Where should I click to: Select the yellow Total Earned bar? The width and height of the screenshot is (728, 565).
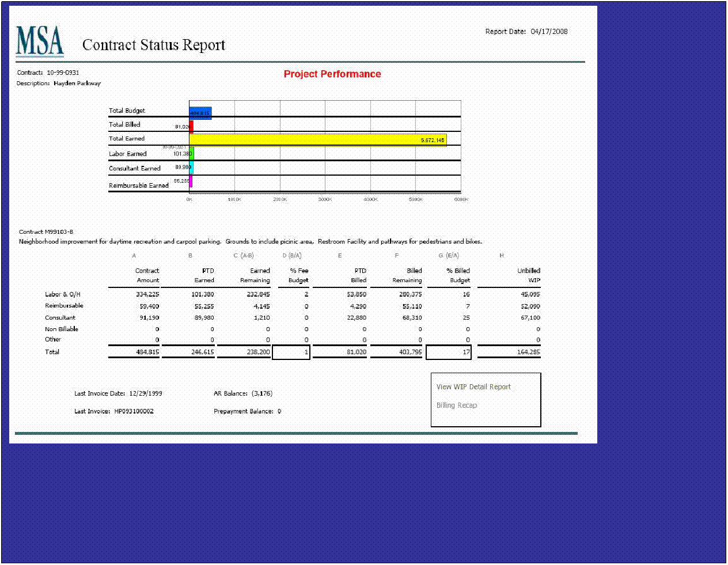(317, 140)
